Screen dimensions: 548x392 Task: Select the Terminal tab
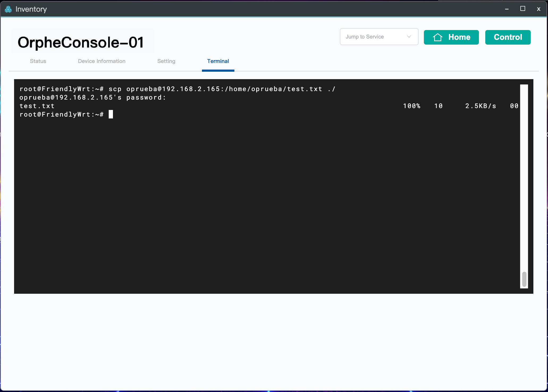click(x=218, y=61)
